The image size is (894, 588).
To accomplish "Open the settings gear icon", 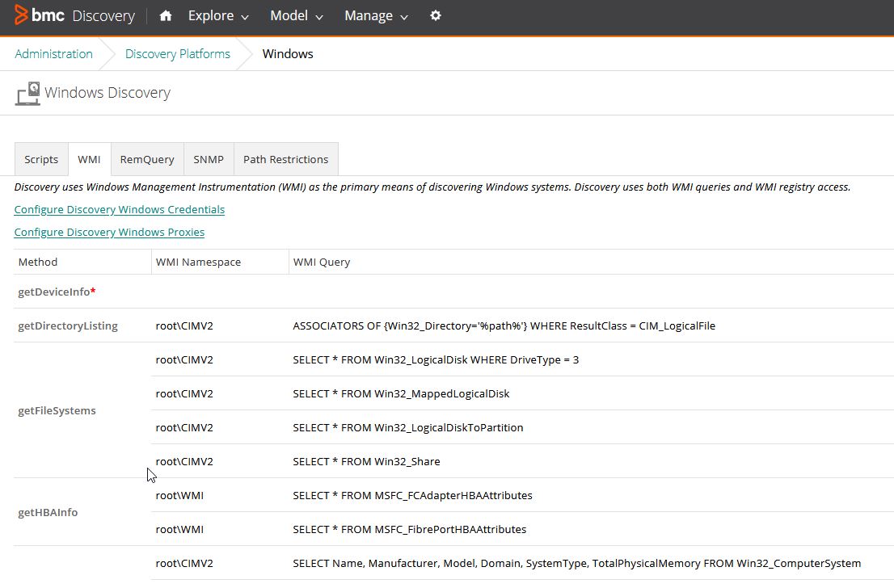I will click(436, 15).
